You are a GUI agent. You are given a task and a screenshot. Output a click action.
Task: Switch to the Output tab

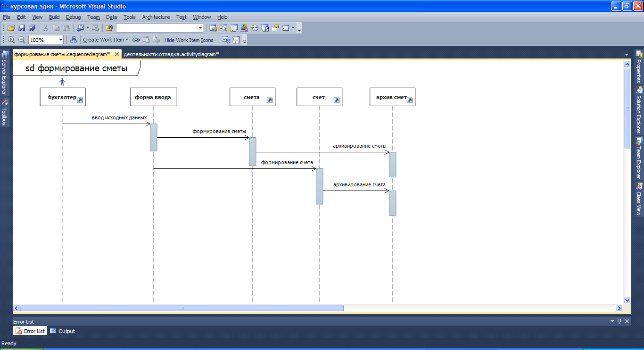63,331
